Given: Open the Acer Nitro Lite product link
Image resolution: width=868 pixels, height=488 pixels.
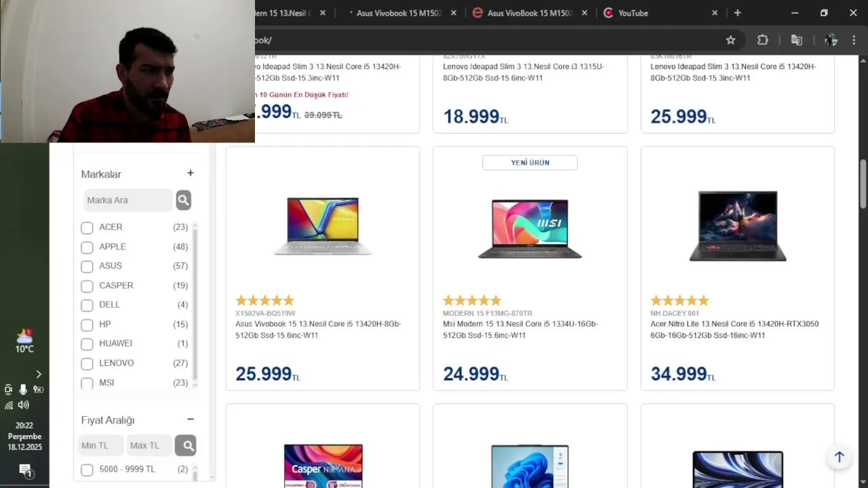Looking at the screenshot, I should pos(734,329).
